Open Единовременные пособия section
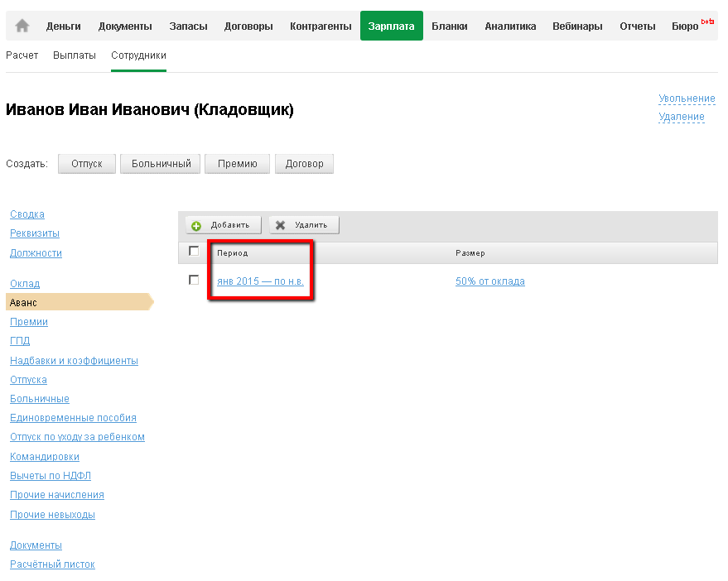Image resolution: width=728 pixels, height=581 pixels. point(74,418)
